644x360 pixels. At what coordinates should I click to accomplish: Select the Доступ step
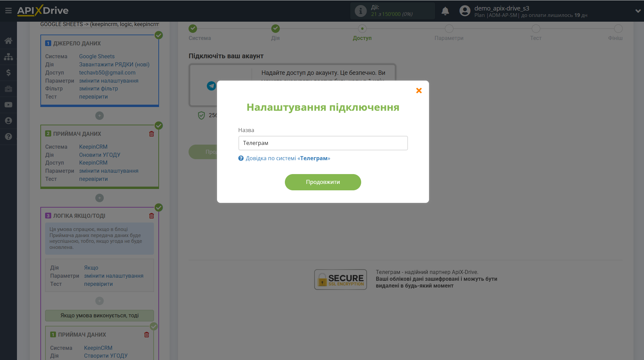(362, 28)
